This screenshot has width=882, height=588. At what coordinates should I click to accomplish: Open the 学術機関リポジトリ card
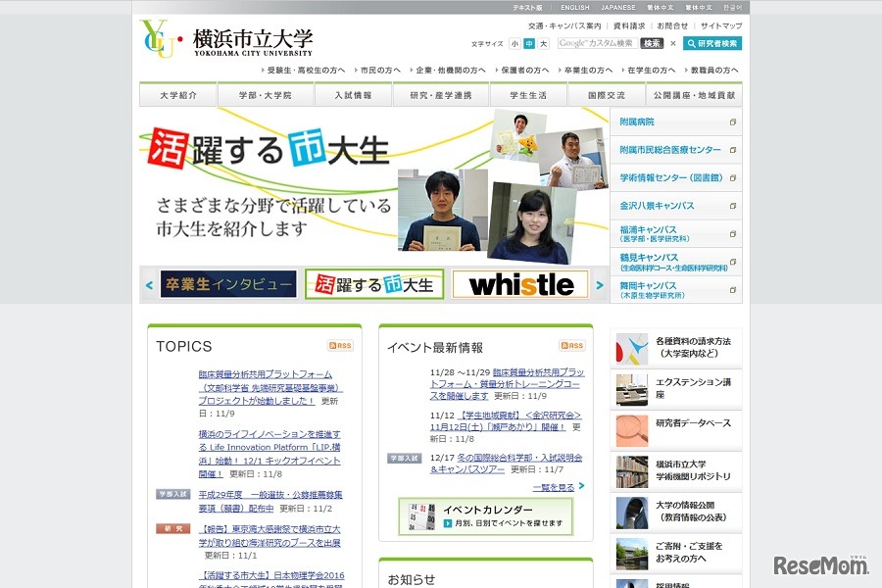click(676, 471)
